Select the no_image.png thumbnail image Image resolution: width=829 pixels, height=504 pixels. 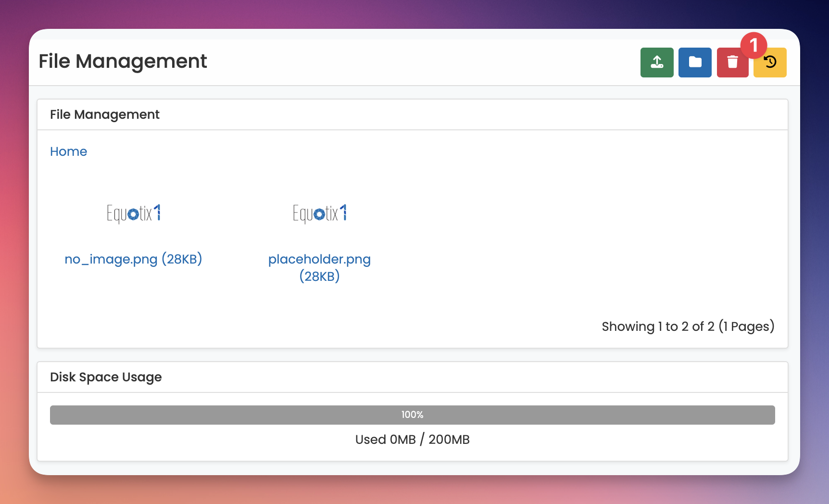click(x=134, y=214)
